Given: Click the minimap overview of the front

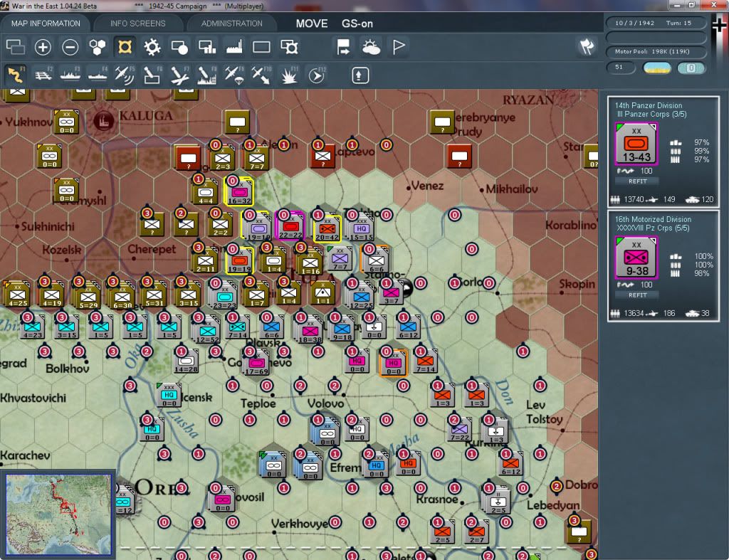Looking at the screenshot, I should (58, 514).
